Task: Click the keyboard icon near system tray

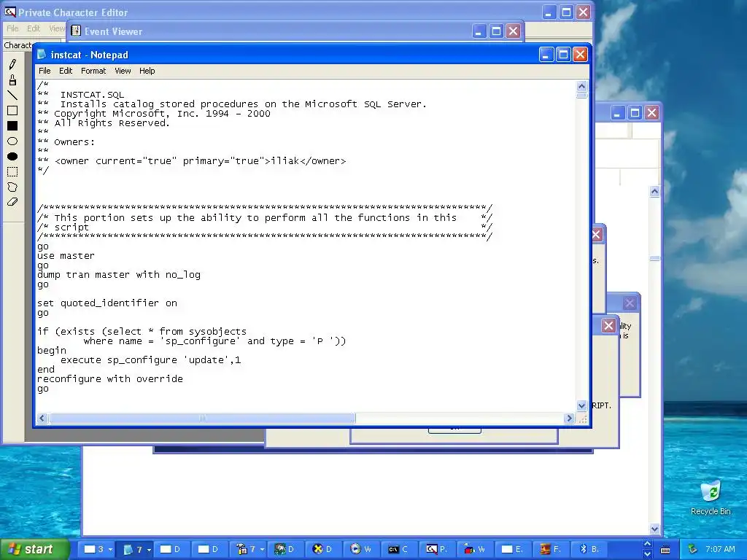Action: click(665, 550)
